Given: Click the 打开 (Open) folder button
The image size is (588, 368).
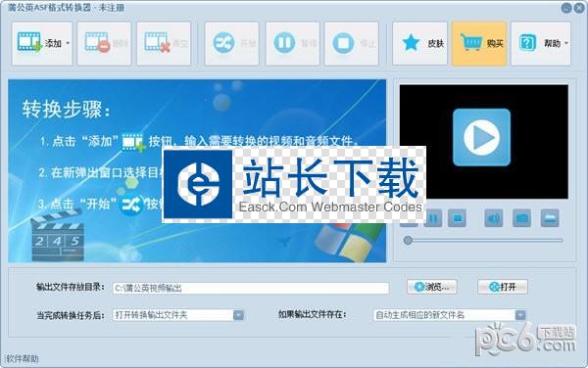Looking at the screenshot, I should (503, 287).
